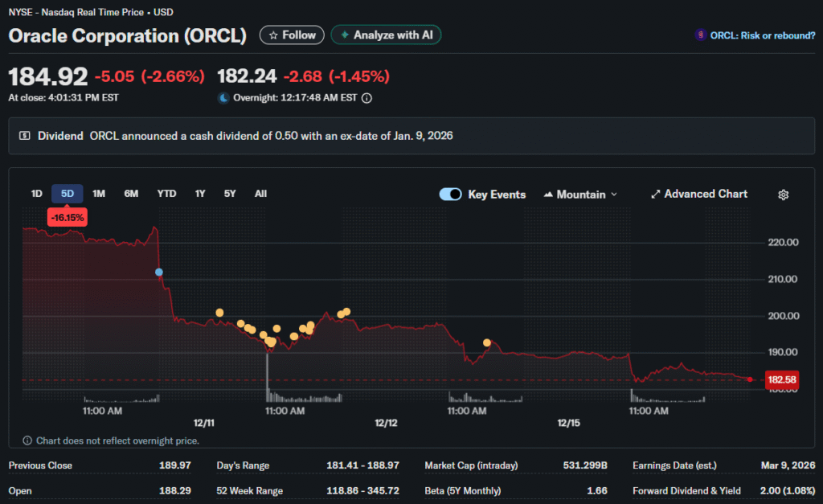Image resolution: width=823 pixels, height=504 pixels.
Task: Click the 182.58 current price label
Action: [781, 379]
